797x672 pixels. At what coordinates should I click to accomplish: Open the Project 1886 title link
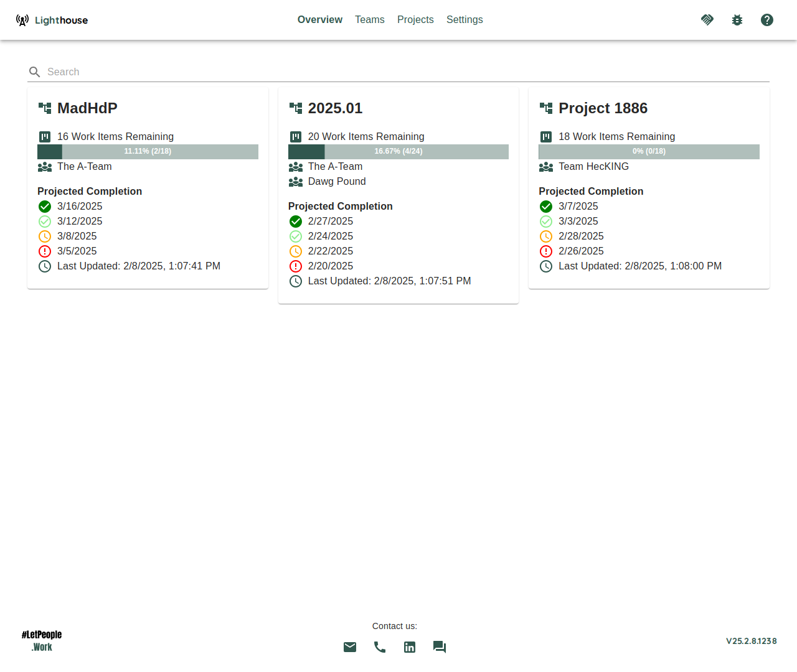point(603,108)
